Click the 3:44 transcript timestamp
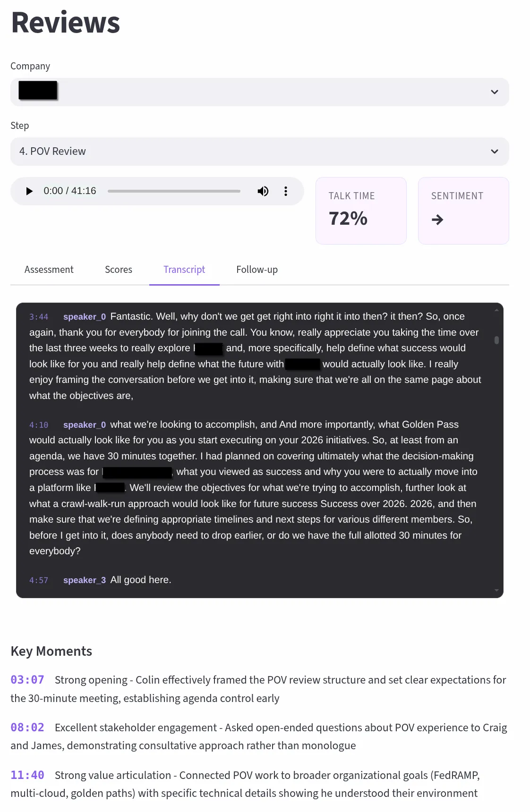This screenshot has height=812, width=530. [x=39, y=317]
